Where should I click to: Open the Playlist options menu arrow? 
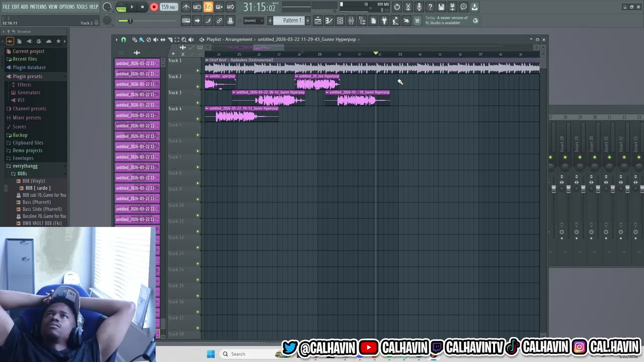[117, 40]
